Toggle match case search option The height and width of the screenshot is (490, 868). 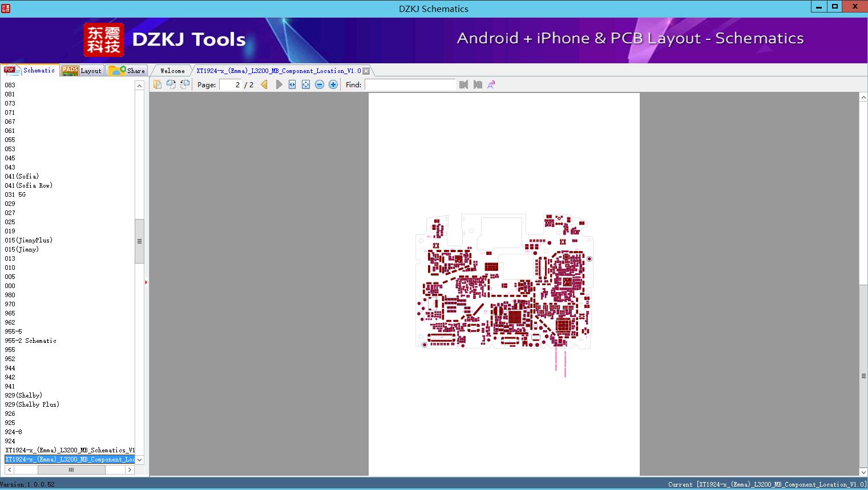(x=491, y=84)
